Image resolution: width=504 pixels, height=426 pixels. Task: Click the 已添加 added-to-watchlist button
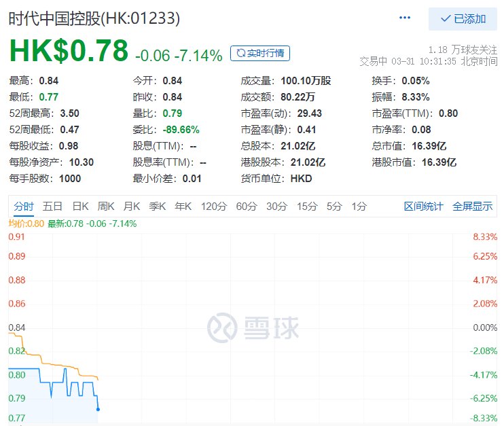(x=463, y=19)
